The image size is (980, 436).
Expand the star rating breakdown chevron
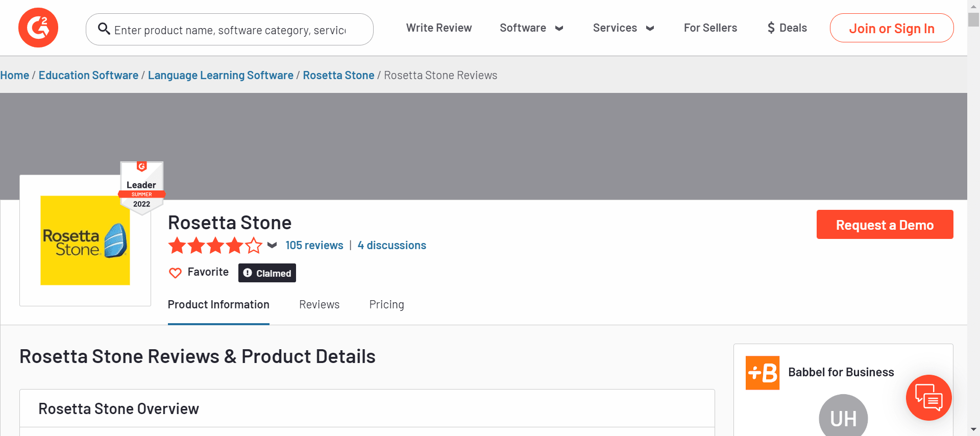click(272, 246)
